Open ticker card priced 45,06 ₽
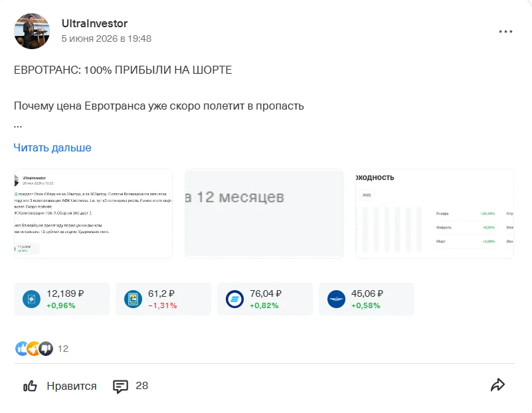The image size is (532, 413). (x=367, y=299)
